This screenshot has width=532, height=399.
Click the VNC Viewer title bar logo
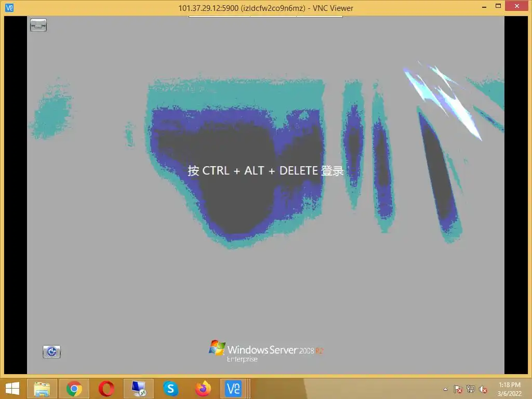tap(9, 7)
